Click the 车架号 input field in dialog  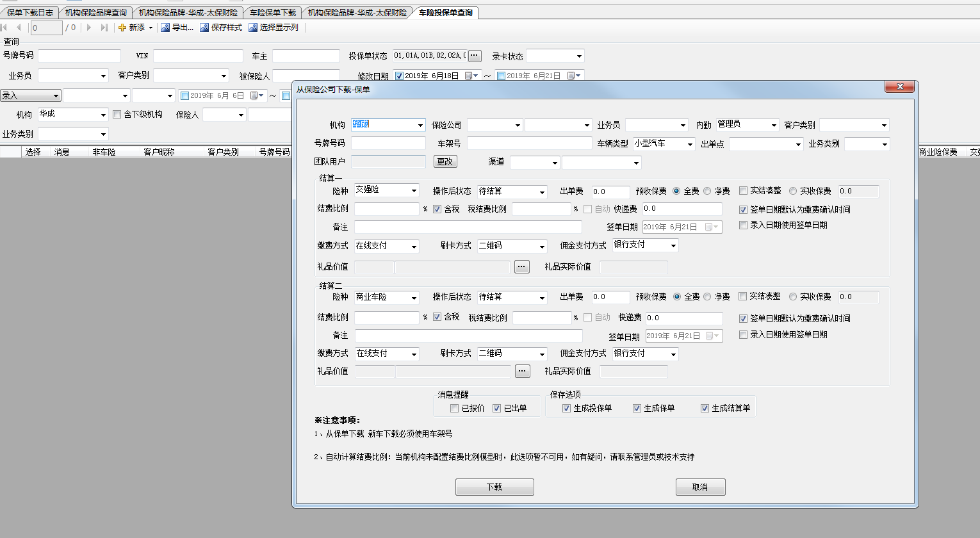pyautogui.click(x=529, y=143)
